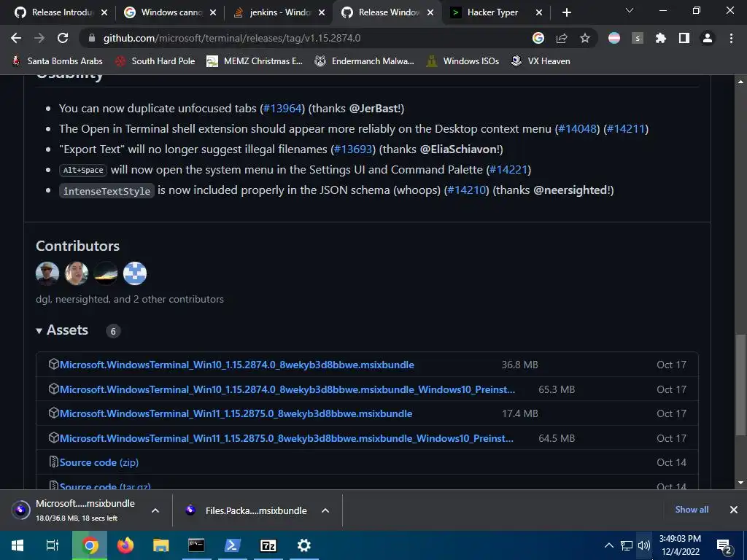Visit @neersighted profile mention
The image size is (747, 560).
coord(570,190)
